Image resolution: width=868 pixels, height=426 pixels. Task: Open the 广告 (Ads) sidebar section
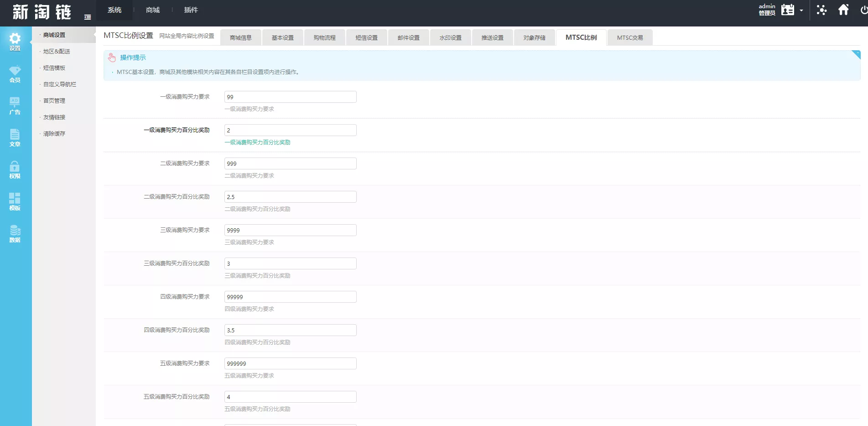click(x=15, y=105)
